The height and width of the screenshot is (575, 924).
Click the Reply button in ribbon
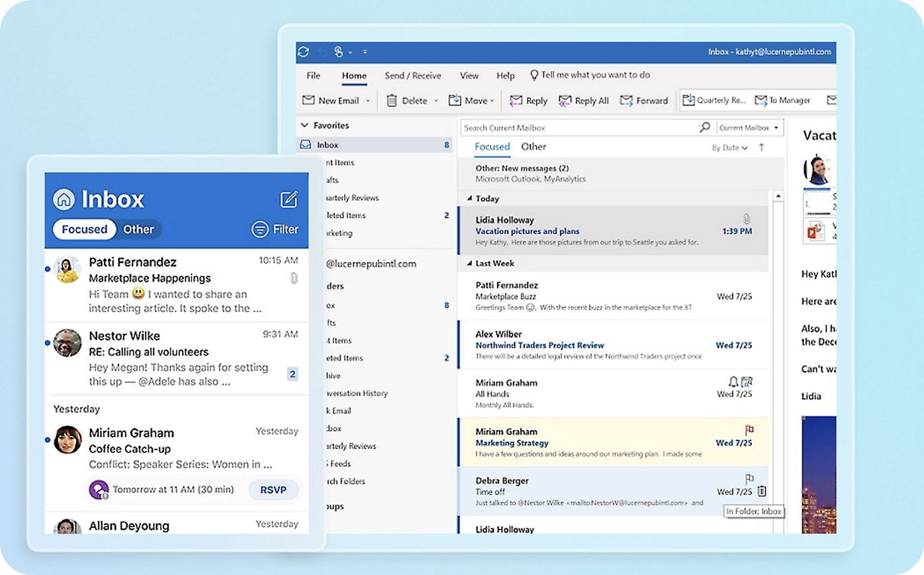(528, 101)
